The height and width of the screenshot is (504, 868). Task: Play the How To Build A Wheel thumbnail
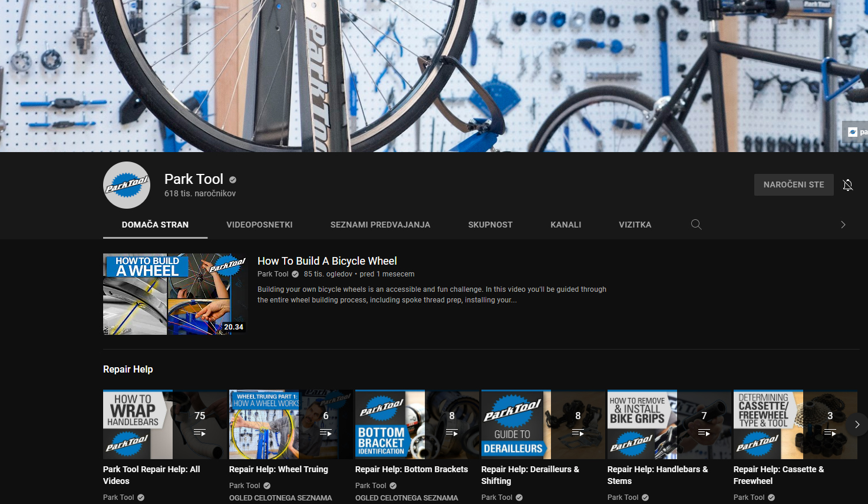point(175,294)
